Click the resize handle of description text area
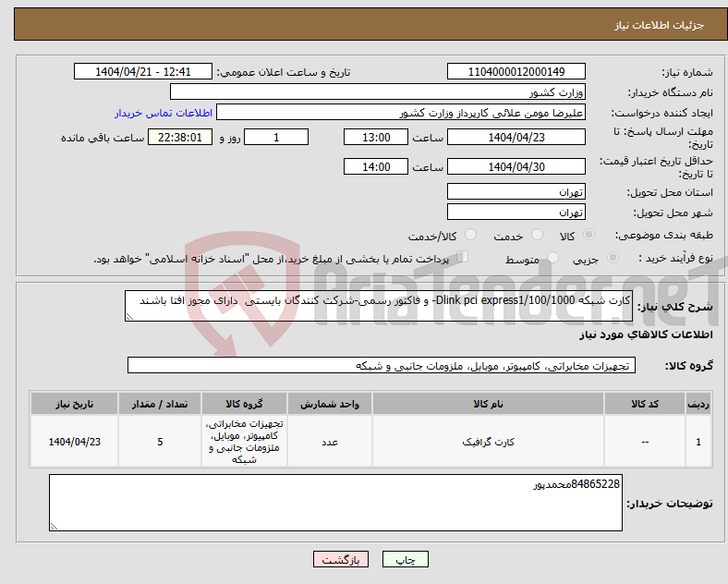 tap(129, 317)
